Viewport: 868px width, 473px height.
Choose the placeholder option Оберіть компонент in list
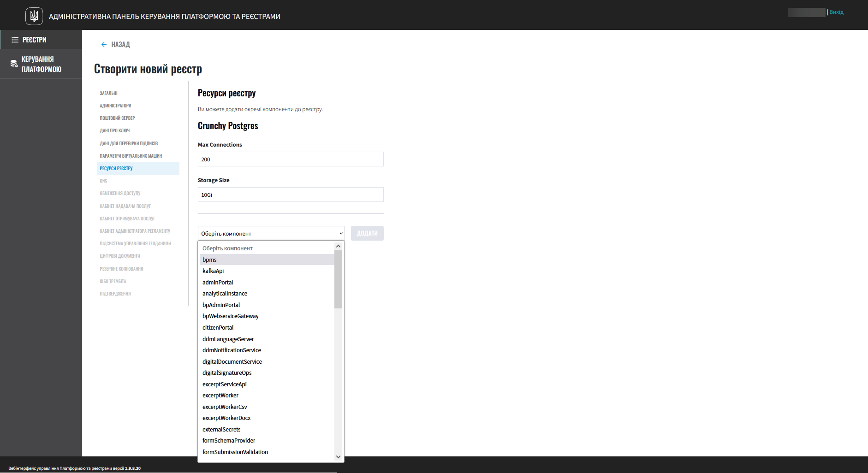[267, 248]
